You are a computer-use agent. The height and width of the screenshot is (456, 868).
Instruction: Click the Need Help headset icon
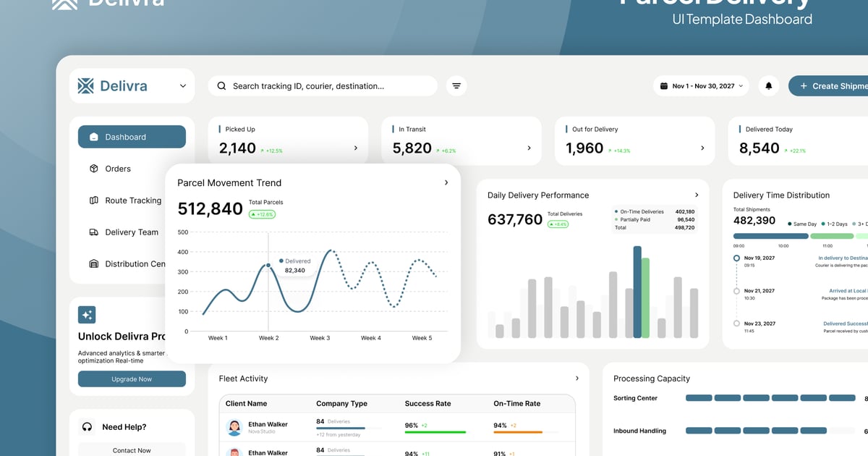[x=88, y=427]
